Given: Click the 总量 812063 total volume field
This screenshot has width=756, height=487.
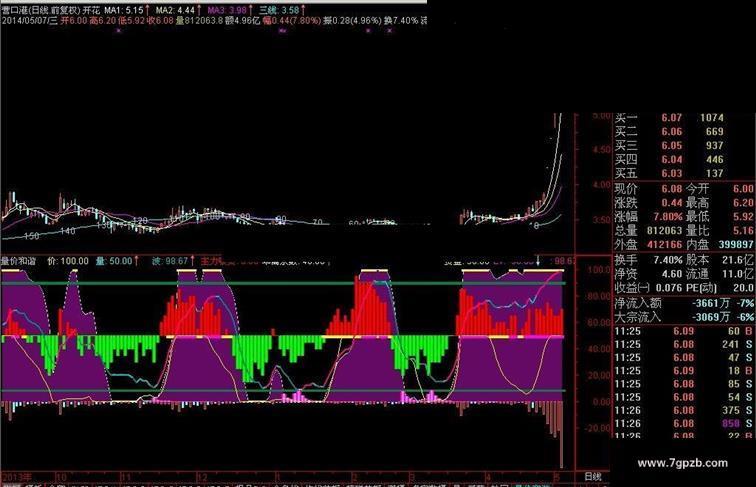Looking at the screenshot, I should coord(648,230).
